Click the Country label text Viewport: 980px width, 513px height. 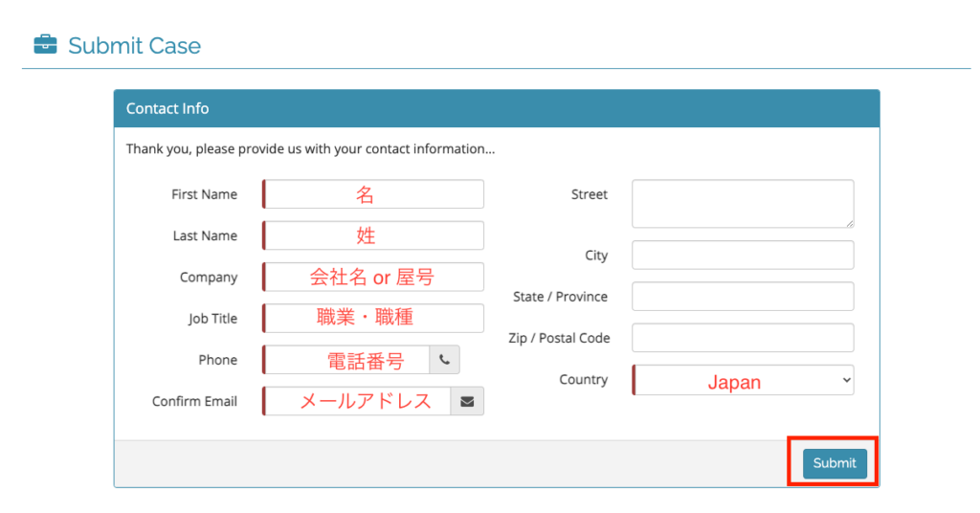[x=583, y=380]
